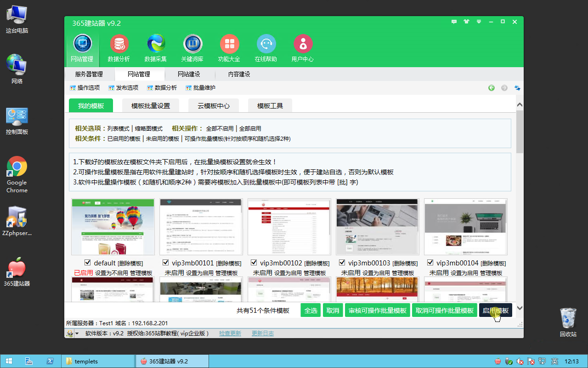Viewport: 588px width, 368px height.
Task: Click 取消 button
Action: 333,310
